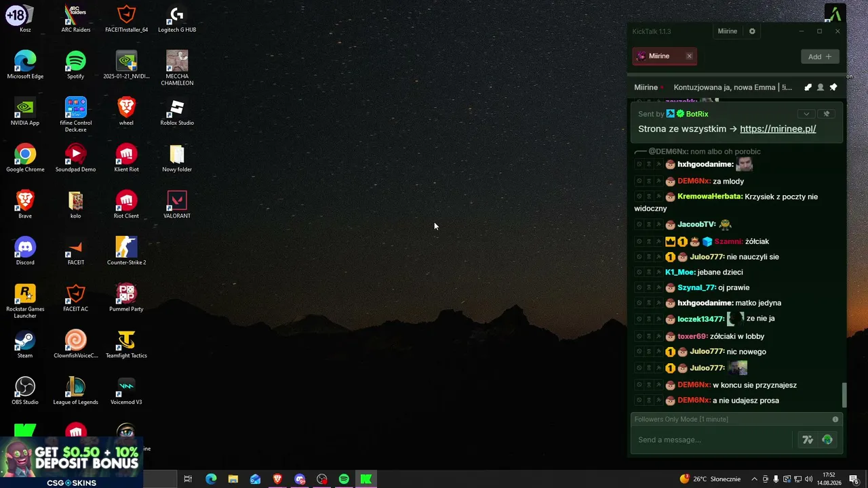Image resolution: width=868 pixels, height=488 pixels.
Task: Open Microsoft Edge desktop shortcut
Action: point(25,65)
